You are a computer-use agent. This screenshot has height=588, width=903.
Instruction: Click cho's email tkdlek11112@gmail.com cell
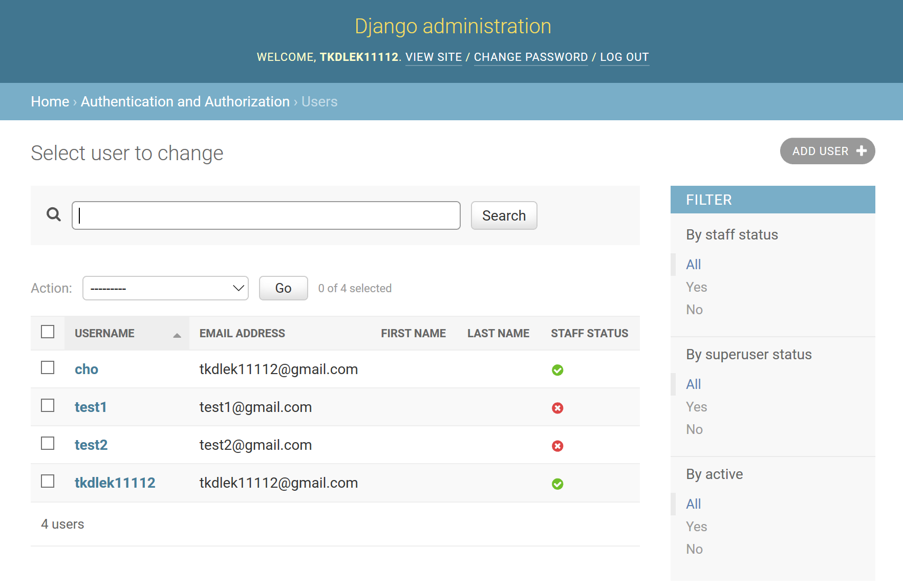[x=278, y=369]
